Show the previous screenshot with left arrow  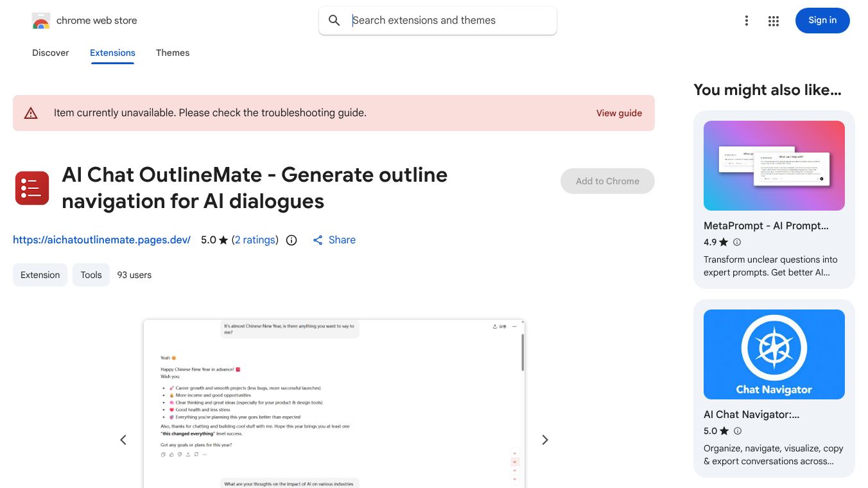click(123, 439)
